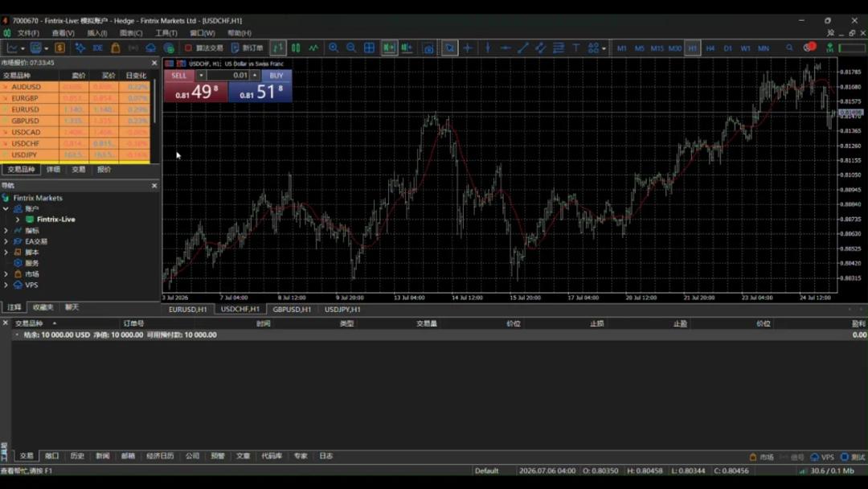Open the objects shapes dropdown arrow
The width and height of the screenshot is (868, 489).
coord(604,48)
